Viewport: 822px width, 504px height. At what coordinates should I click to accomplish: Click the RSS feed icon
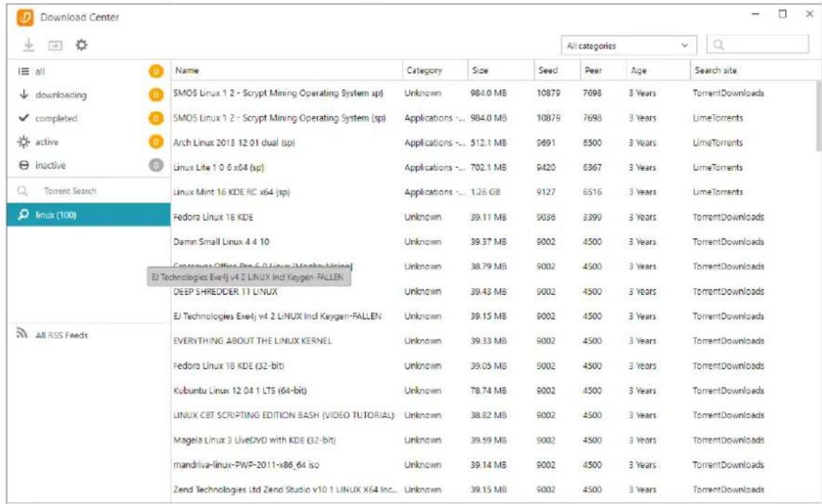coord(22,333)
